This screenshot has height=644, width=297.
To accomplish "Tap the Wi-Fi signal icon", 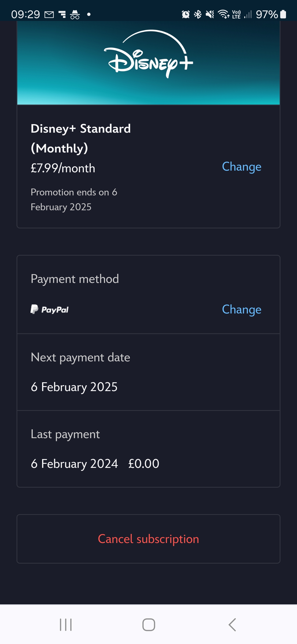I will point(224,14).
